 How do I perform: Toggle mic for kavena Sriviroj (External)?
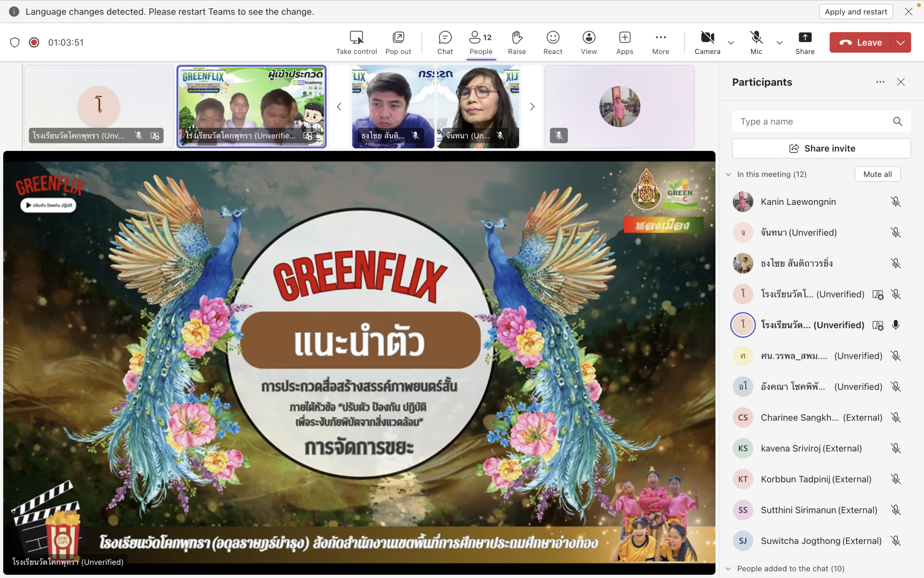click(895, 448)
